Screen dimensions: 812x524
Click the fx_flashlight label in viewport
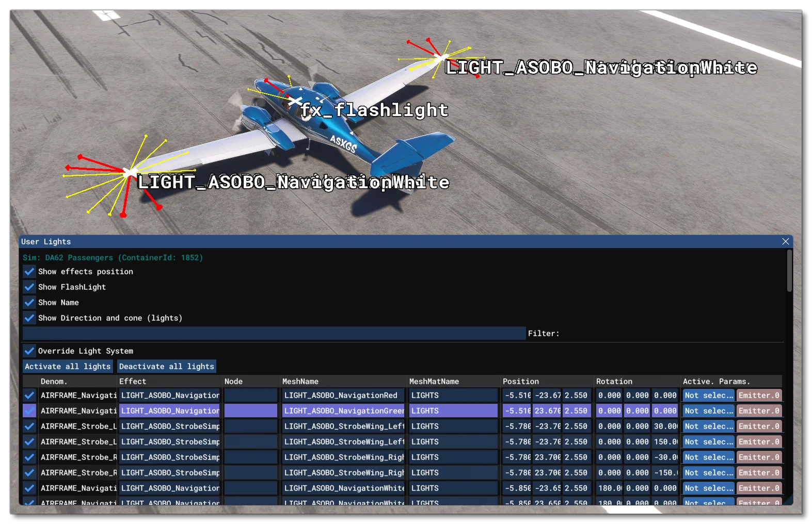click(x=374, y=110)
